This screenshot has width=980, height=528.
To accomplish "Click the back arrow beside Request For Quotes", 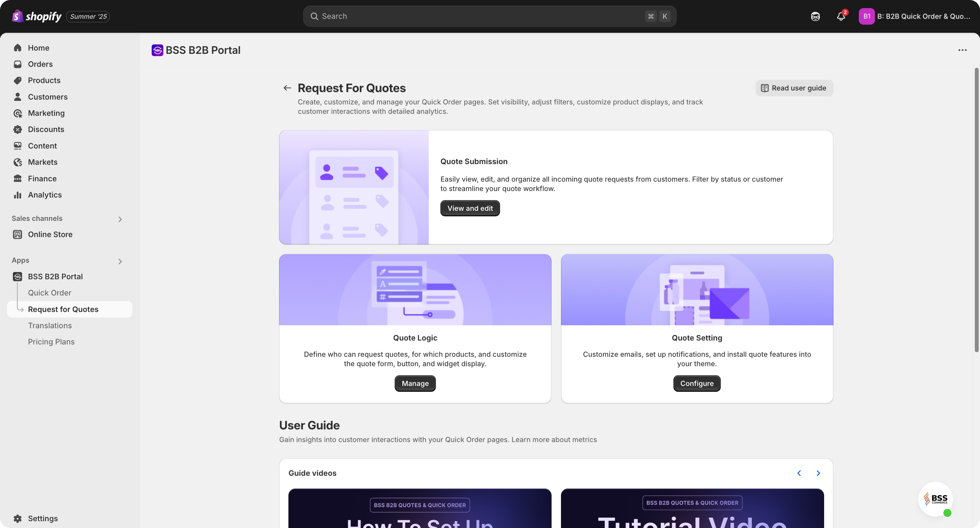I will point(287,88).
